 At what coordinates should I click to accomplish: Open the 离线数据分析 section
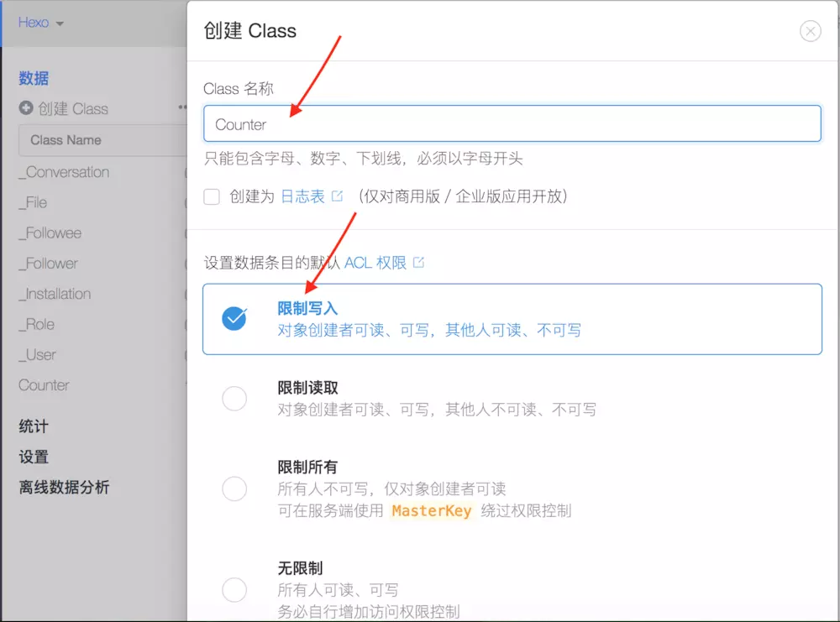tap(65, 487)
